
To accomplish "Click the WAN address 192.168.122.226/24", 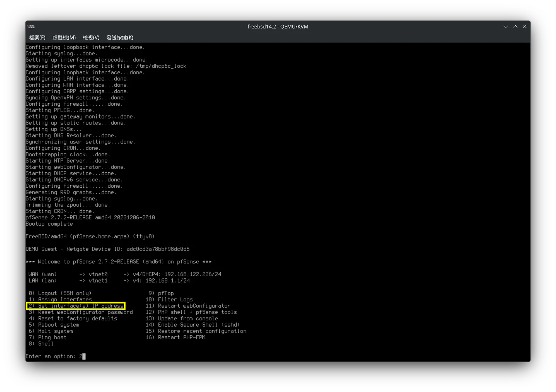I will (x=193, y=274).
